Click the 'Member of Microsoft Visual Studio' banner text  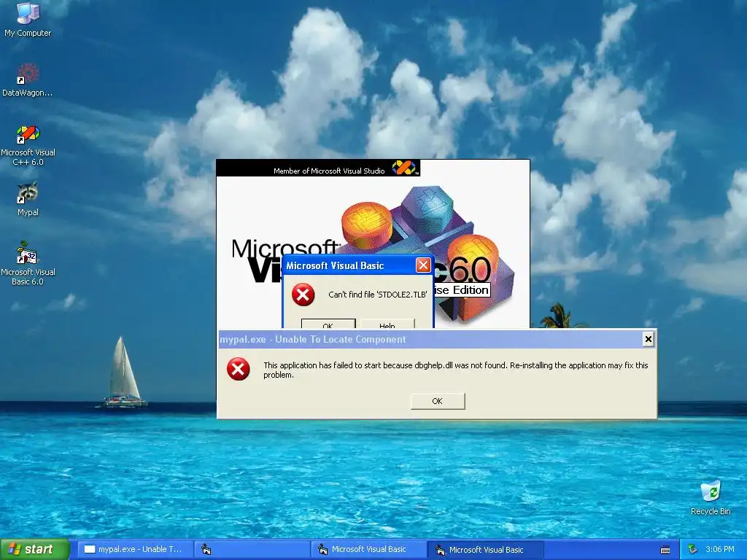329,171
